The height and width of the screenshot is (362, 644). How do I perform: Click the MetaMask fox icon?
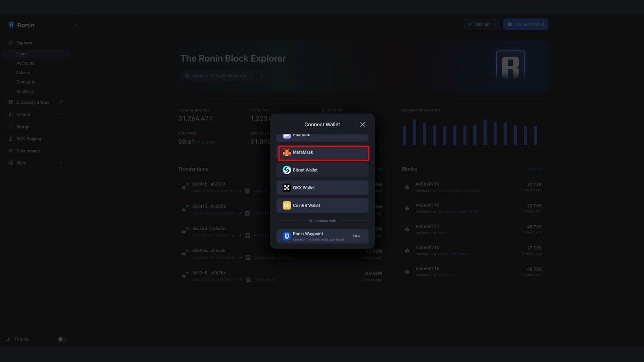(287, 152)
